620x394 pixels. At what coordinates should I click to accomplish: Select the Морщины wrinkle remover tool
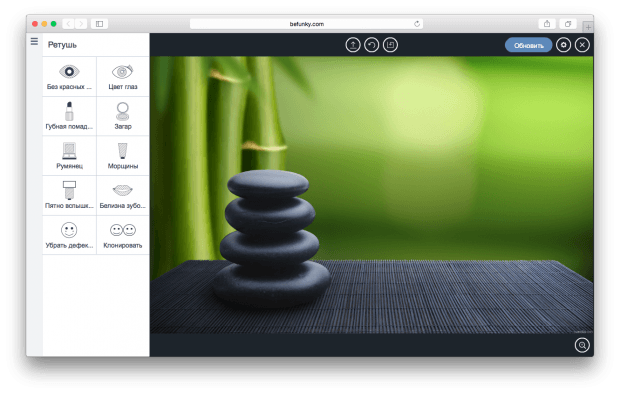click(123, 156)
